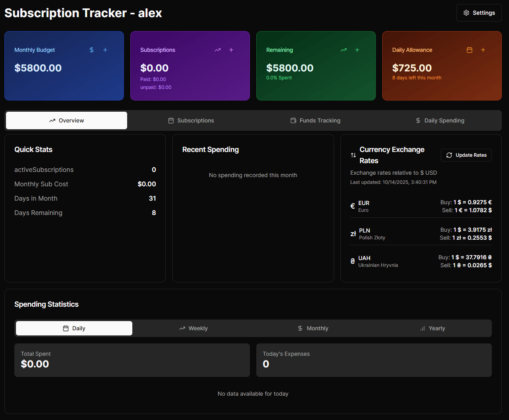
Task: Click the trending arrow icon on Subscriptions card
Action: 217,50
